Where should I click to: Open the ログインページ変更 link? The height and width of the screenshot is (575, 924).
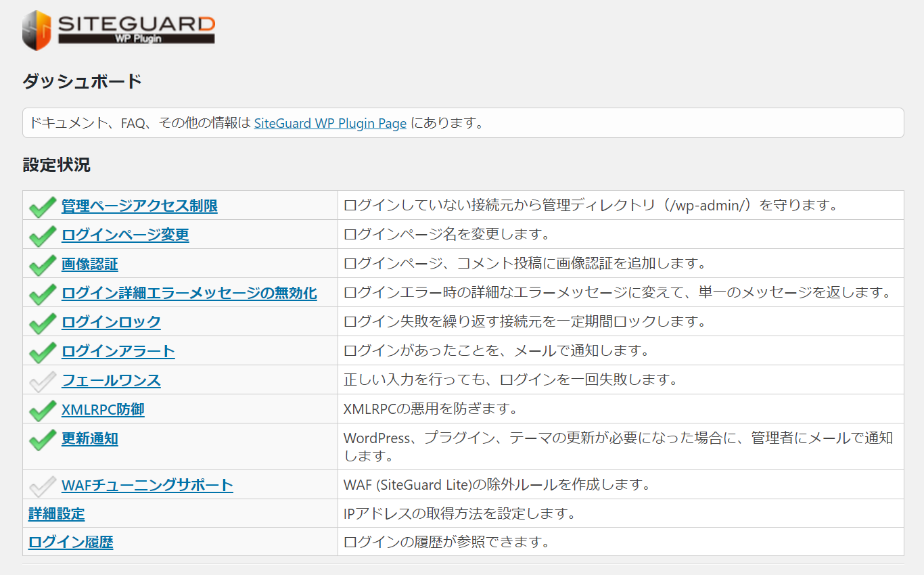pos(125,235)
